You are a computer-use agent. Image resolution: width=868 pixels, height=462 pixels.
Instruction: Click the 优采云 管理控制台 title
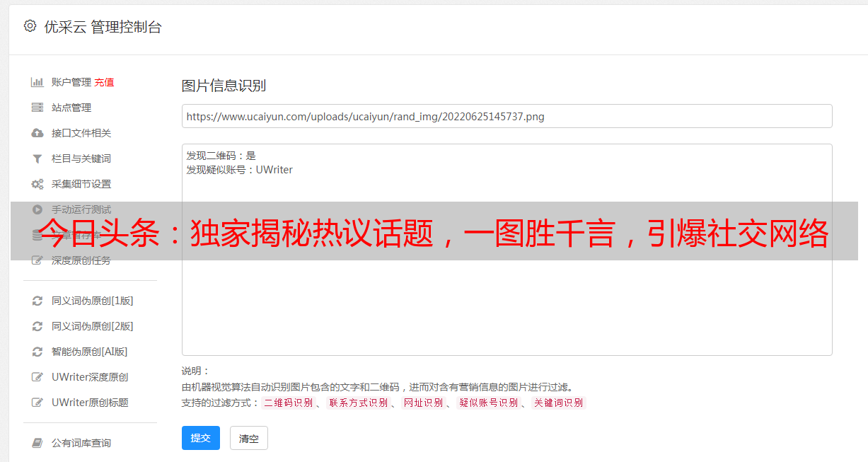click(103, 27)
